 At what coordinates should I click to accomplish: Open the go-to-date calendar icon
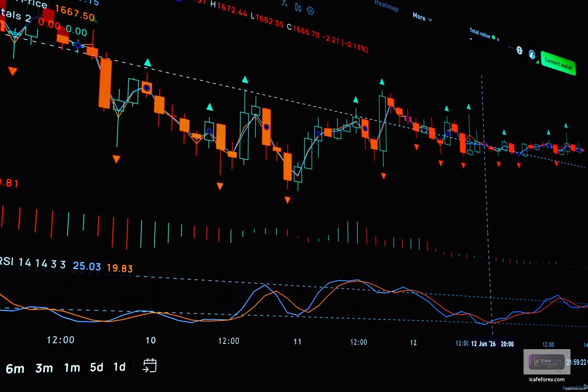tap(150, 365)
